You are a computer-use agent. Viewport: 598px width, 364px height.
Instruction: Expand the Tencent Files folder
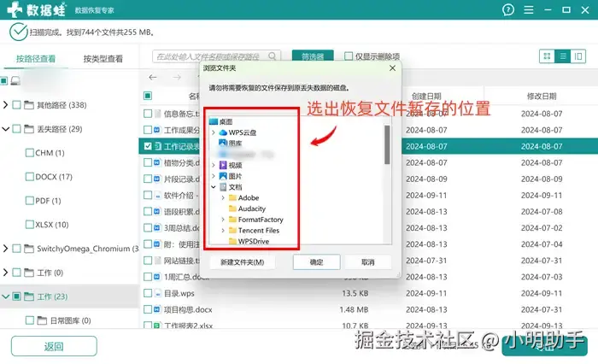click(223, 231)
